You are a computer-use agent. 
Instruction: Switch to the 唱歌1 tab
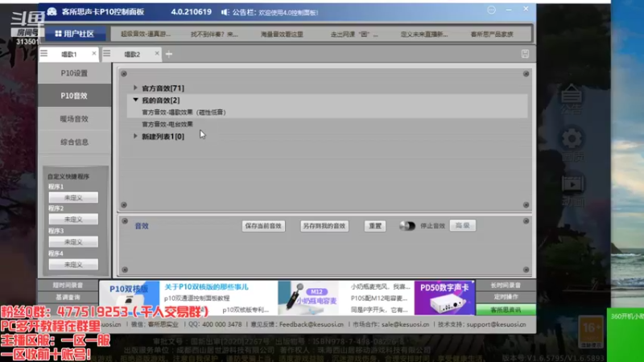(69, 54)
